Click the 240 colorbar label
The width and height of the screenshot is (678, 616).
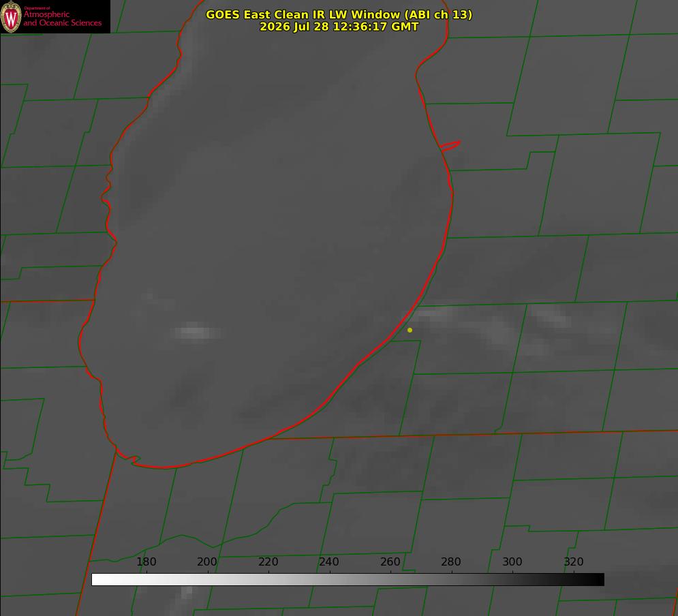pos(329,561)
